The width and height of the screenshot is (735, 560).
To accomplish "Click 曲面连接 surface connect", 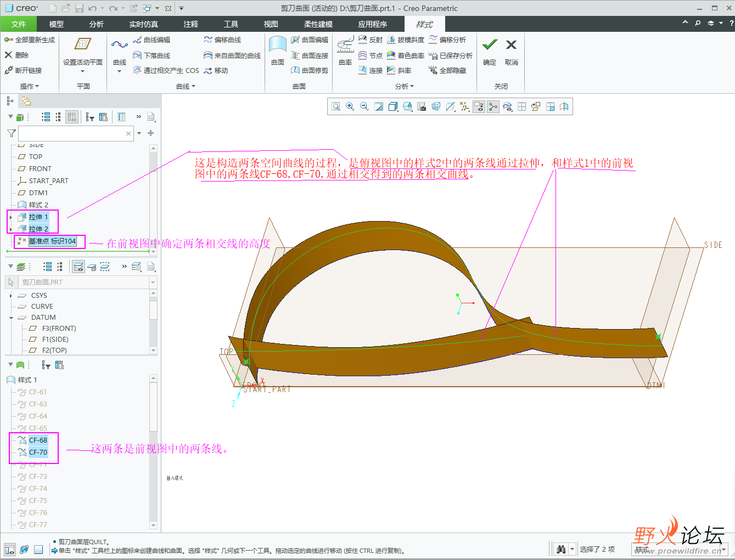I will coord(310,55).
